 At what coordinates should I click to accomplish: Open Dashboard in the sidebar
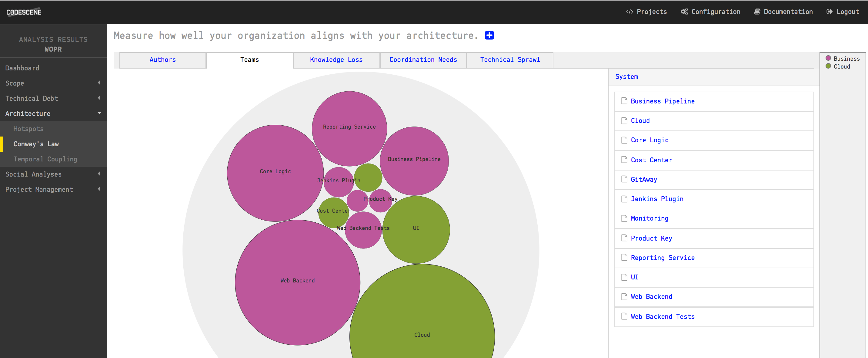point(22,68)
